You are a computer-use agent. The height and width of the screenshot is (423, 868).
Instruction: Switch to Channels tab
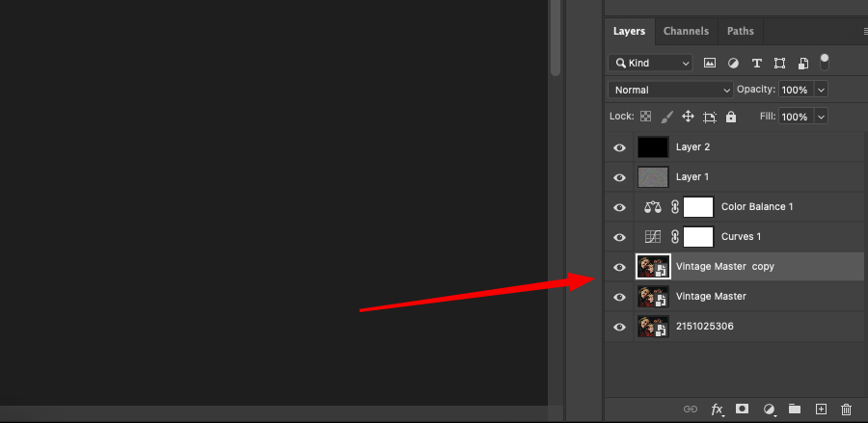coord(686,32)
